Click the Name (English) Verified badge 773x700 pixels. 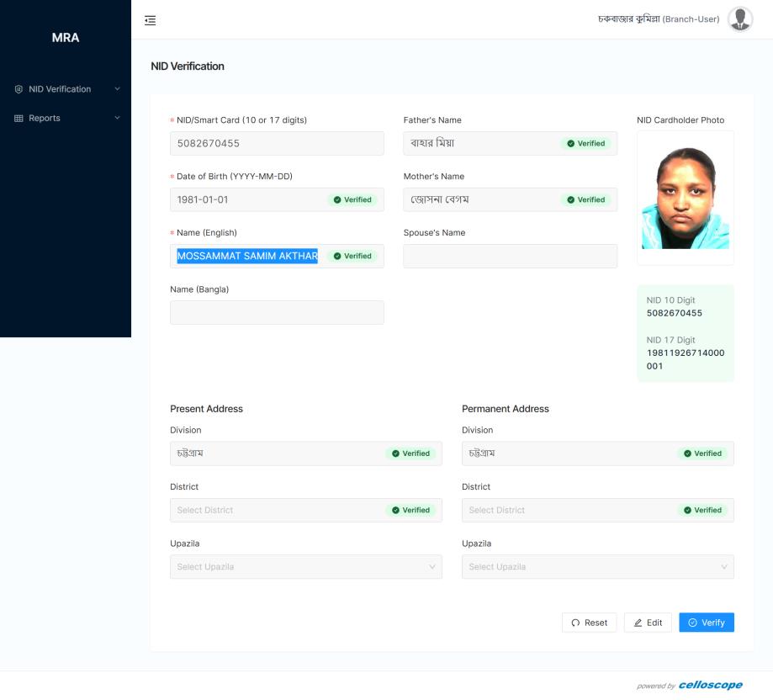point(352,257)
